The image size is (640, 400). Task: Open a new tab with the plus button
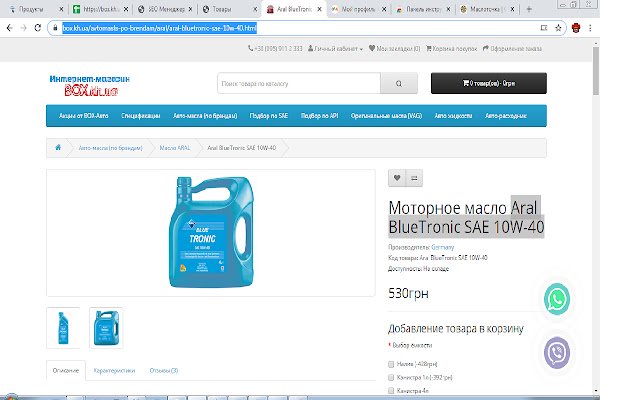[529, 9]
